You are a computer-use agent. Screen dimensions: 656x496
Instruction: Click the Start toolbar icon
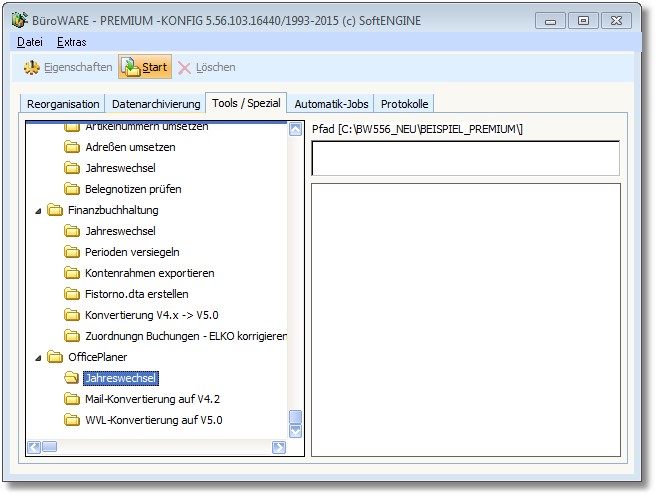tap(131, 67)
